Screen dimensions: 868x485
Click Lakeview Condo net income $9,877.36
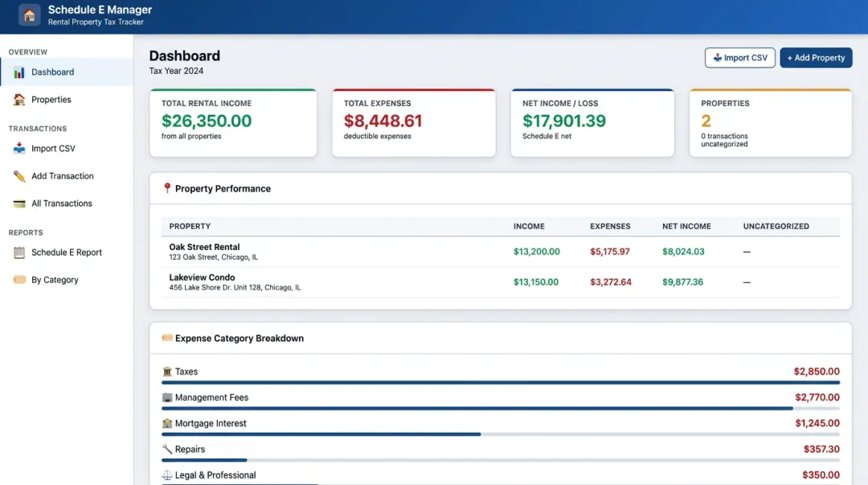pos(682,282)
